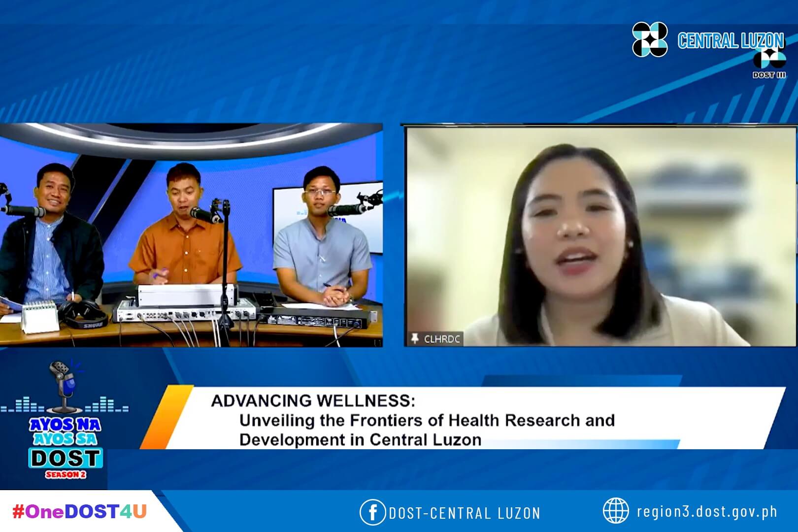
Task: Click the #OneDOST4U hashtag
Action: [x=79, y=512]
